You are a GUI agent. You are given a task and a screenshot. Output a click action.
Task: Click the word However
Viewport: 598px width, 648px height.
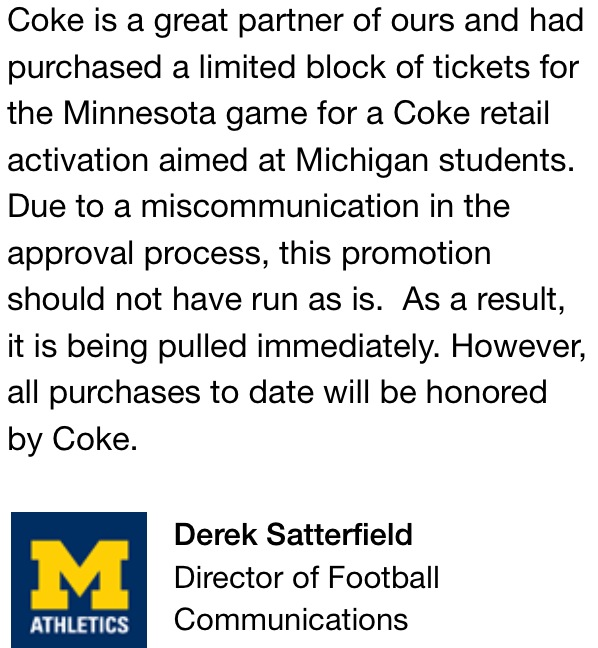(518, 345)
